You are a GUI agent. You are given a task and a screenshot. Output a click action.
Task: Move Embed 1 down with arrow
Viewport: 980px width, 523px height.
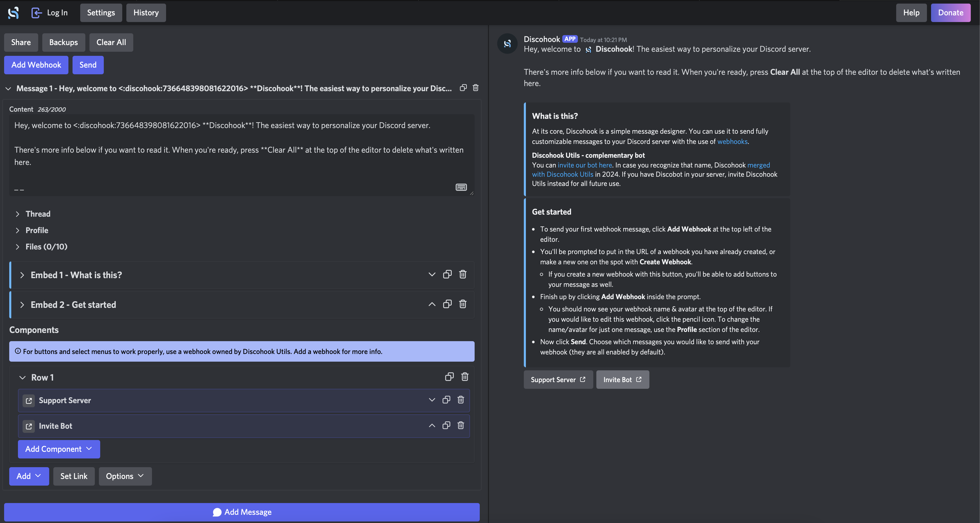(x=432, y=274)
